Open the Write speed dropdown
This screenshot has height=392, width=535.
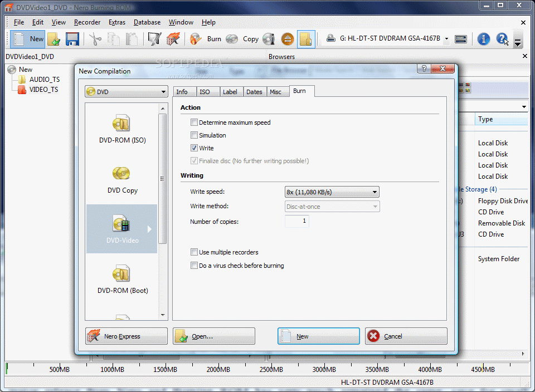(x=332, y=192)
